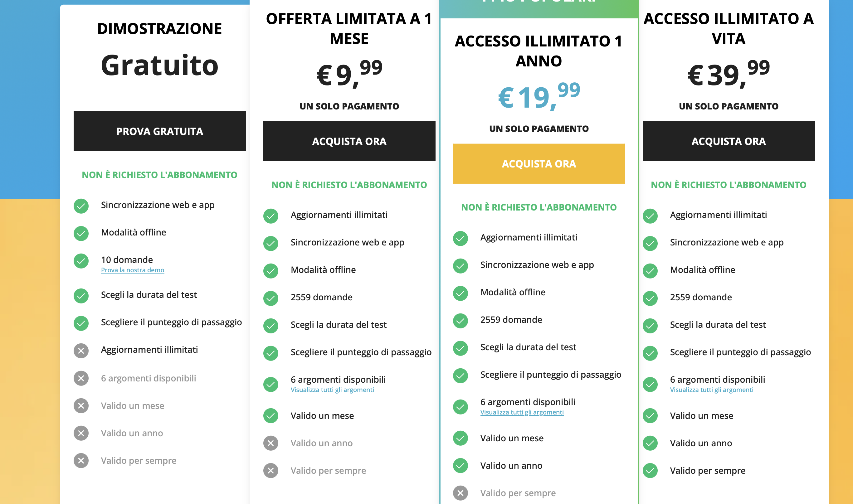Open 'Visualizza tutti gli argomenti' in lifetime plan
This screenshot has height=504, width=853.
tap(711, 390)
